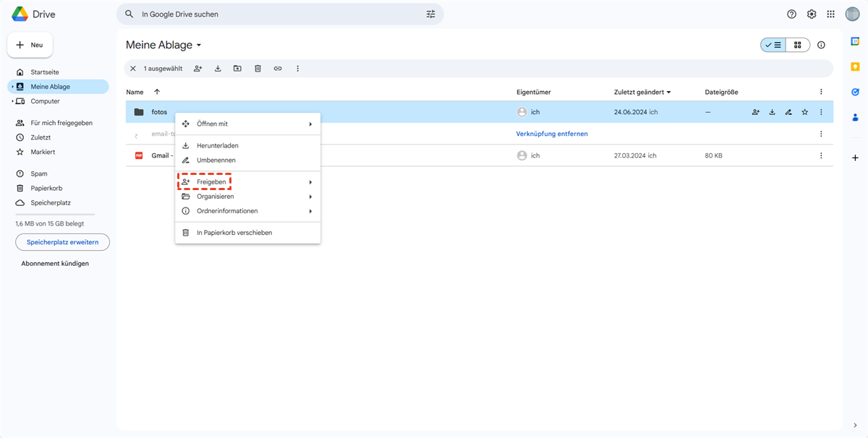Toggle sort direction arrow beside Name

(157, 92)
